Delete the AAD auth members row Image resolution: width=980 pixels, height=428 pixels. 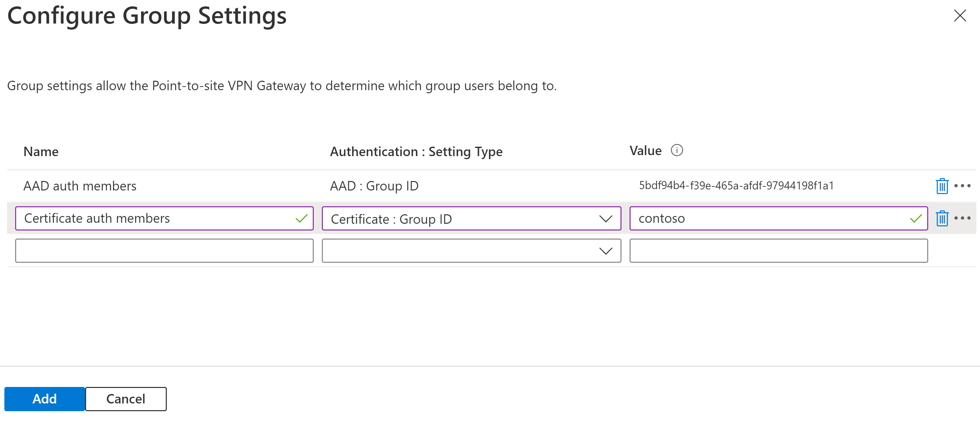tap(942, 186)
